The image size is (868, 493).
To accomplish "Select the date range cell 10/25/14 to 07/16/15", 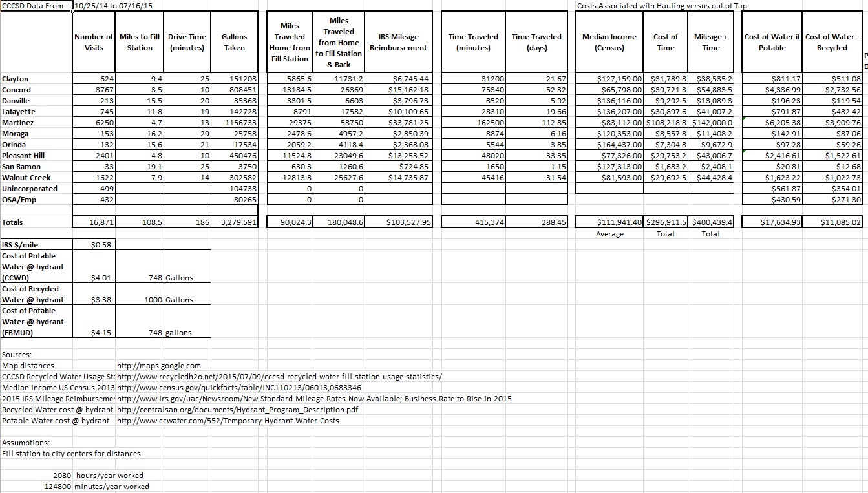I will tap(109, 6).
